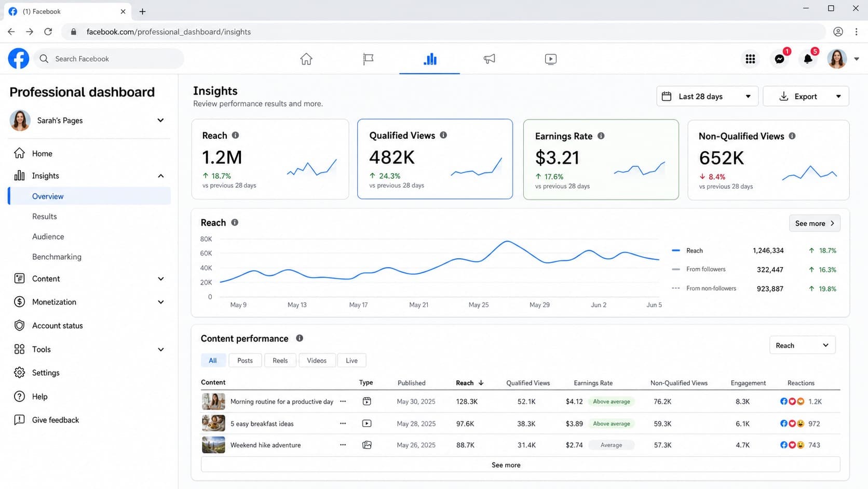Open the notifications bell icon
Viewport: 868px width, 489px height.
point(808,59)
